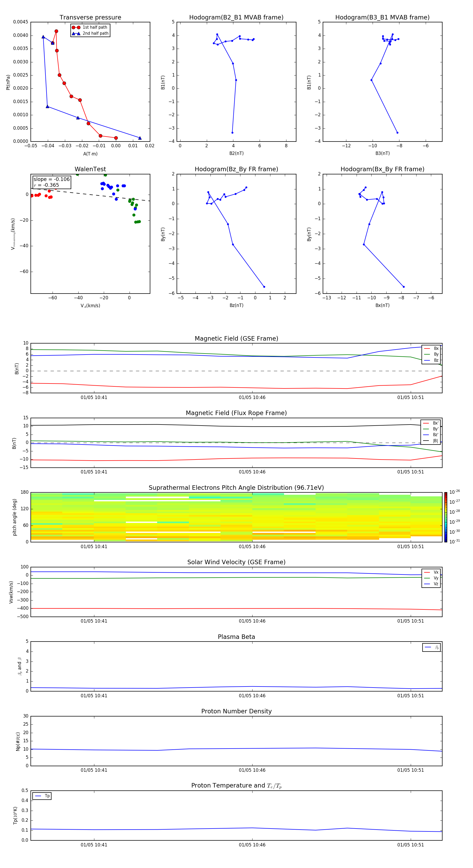473x868 pixels.
Task: Click the Bx legend entry in GSE magnetic field
Action: coord(431,349)
